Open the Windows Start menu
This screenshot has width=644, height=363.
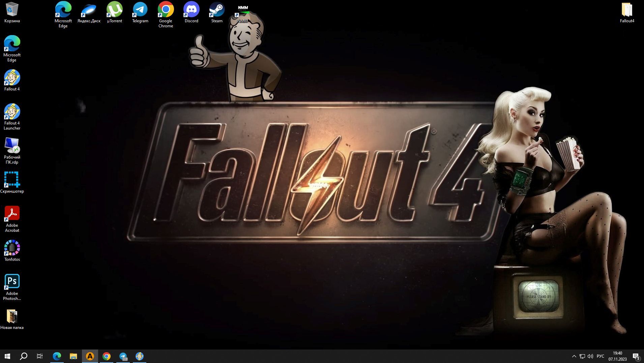point(7,356)
